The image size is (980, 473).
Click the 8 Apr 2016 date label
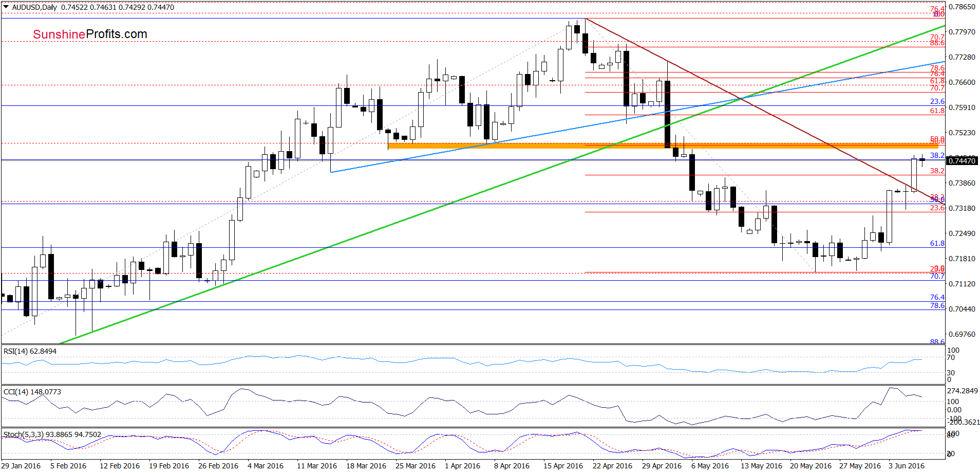tap(512, 466)
